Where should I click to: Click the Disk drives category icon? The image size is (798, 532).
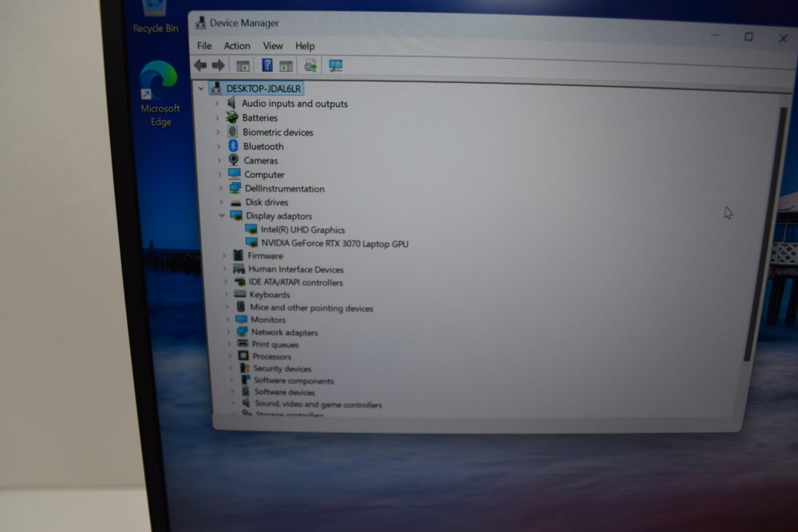point(235,203)
